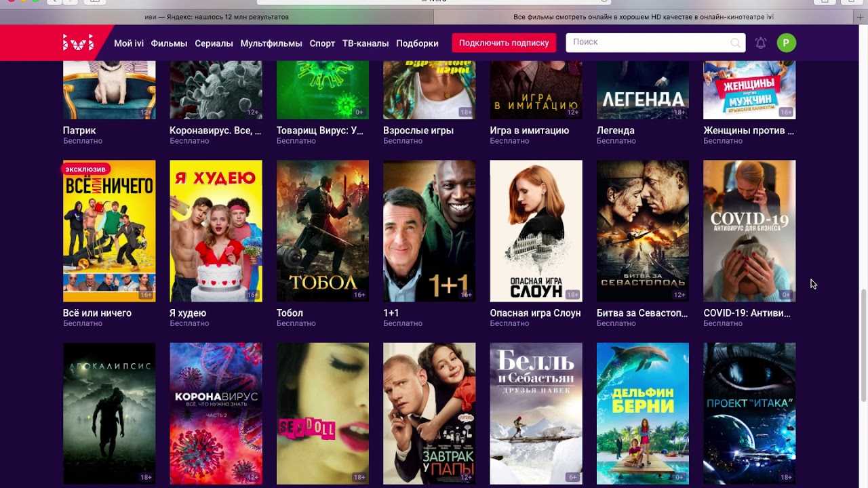868x488 pixels.
Task: Open the Легенда poster
Action: click(643, 89)
